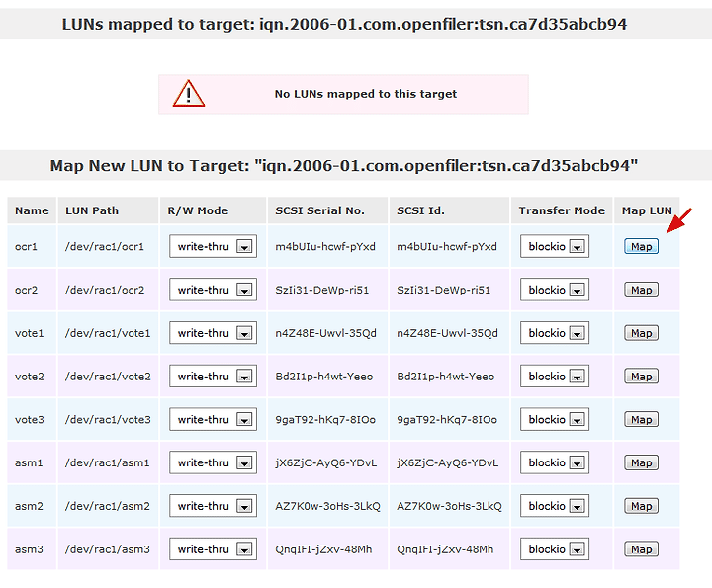Screen dimensions: 712x588
Task: Click SCSI serial jX6ZjC-AyQ6-YDvL
Action: pos(326,462)
